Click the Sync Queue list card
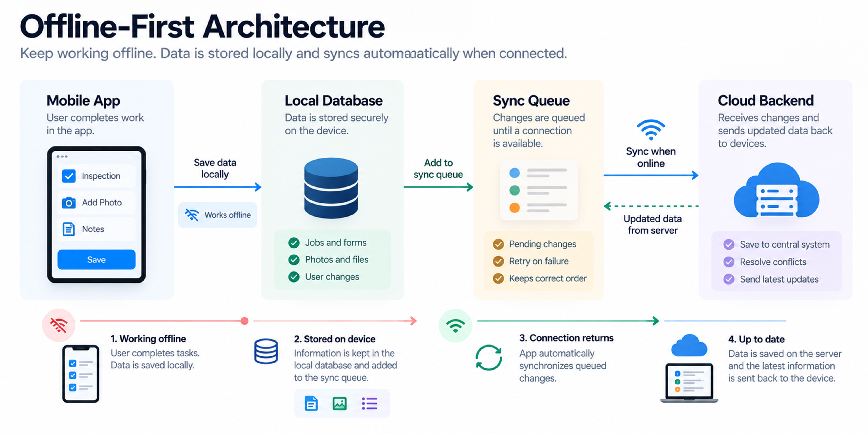 [539, 190]
